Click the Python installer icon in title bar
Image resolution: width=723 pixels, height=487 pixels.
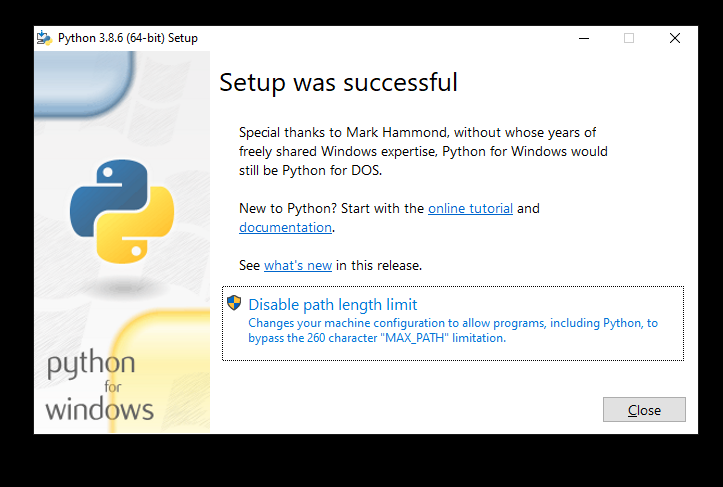pyautogui.click(x=45, y=38)
